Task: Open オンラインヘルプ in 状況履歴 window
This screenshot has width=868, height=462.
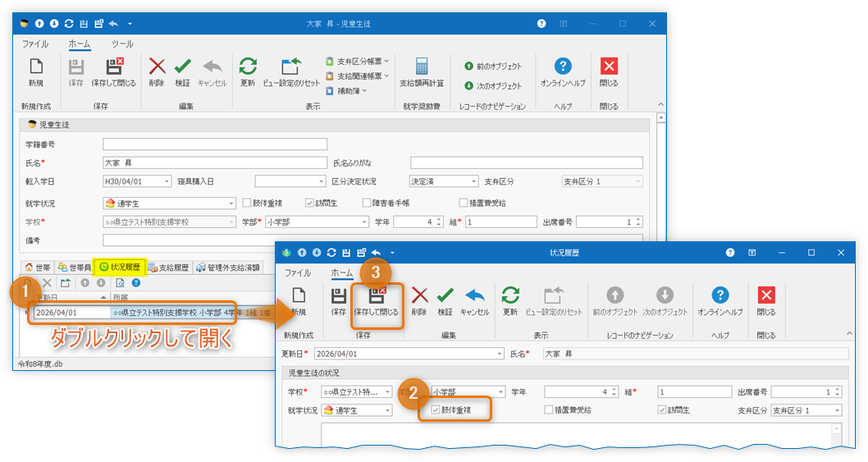Action: 720,302
